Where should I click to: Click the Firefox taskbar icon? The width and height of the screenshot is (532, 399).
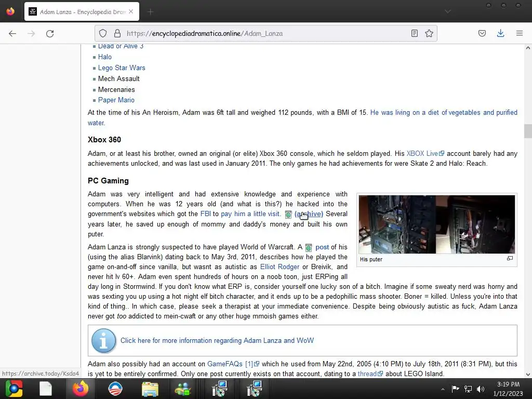coord(81,389)
